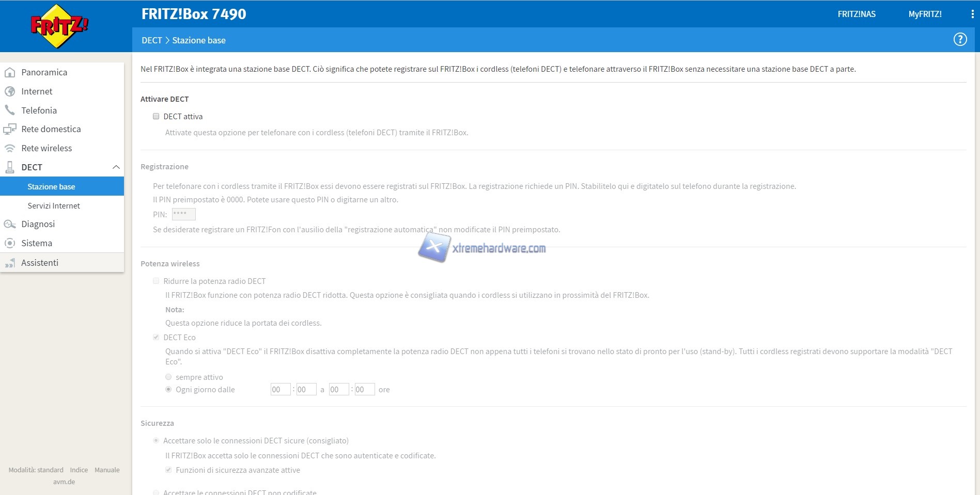Select Stazione base submenu item

click(x=51, y=187)
